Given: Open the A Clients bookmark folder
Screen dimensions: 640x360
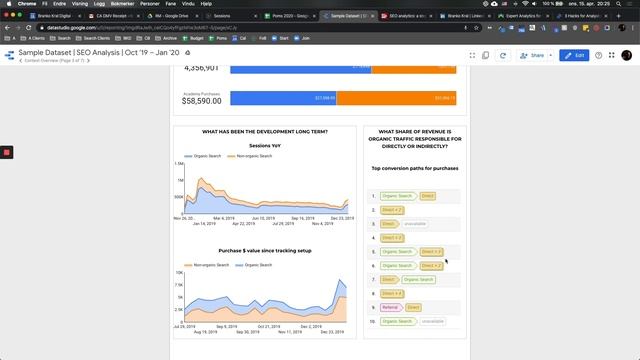Looking at the screenshot, I should 33,38.
